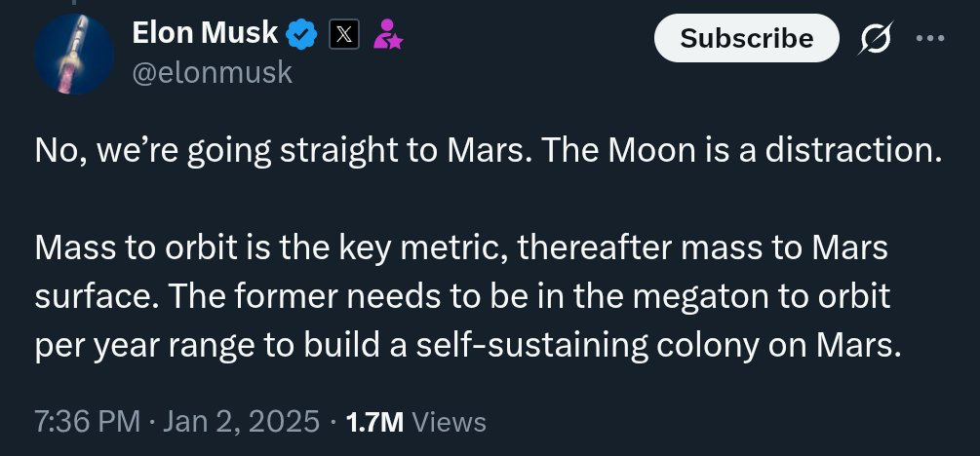980x456 pixels.
Task: Open Elon Musk's rocket profile picture
Action: click(74, 55)
